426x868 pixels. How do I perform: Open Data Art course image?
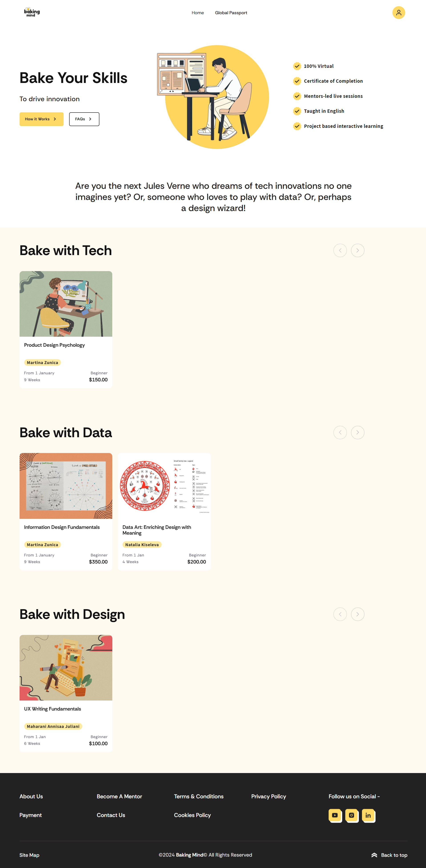point(164,485)
